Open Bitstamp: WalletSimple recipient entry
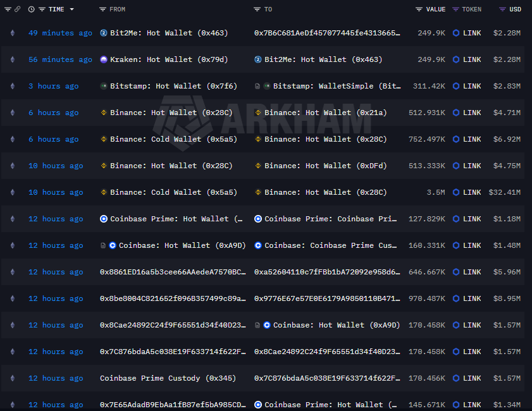532x411 pixels. pos(337,86)
